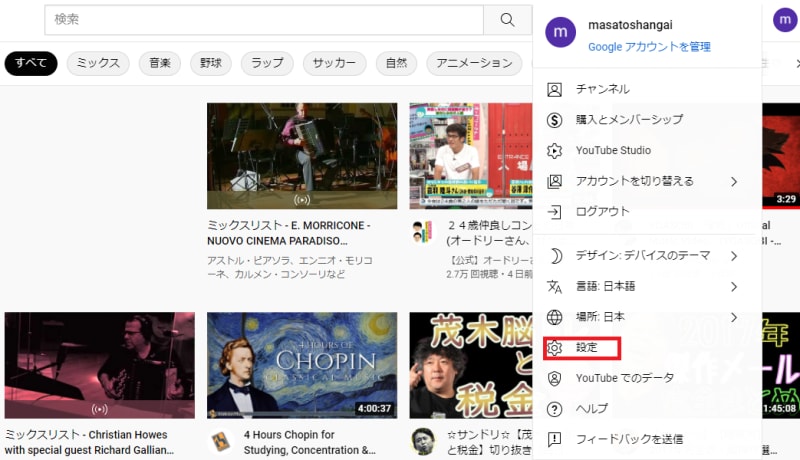Select the サッカー filter chip
Viewport: 800px width, 460px height.
tap(333, 63)
